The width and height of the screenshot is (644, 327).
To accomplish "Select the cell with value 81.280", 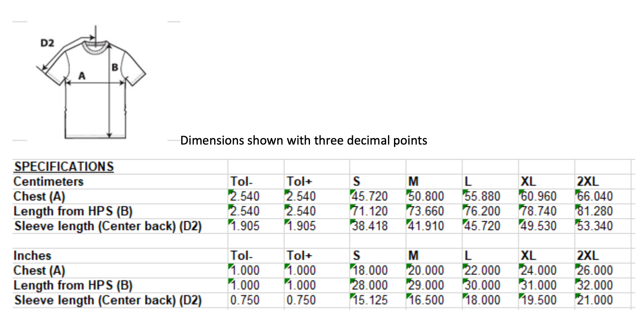I will click(595, 212).
